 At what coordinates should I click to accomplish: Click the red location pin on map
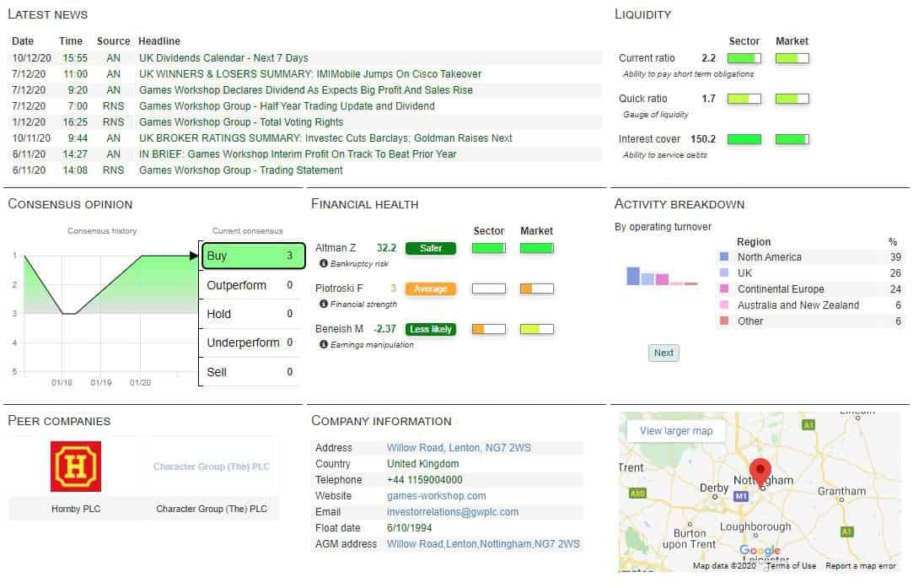pyautogui.click(x=760, y=473)
